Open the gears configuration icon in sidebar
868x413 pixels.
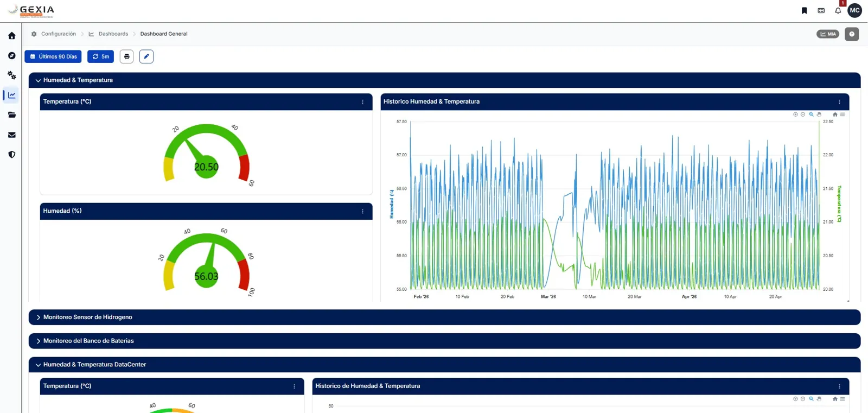click(11, 75)
